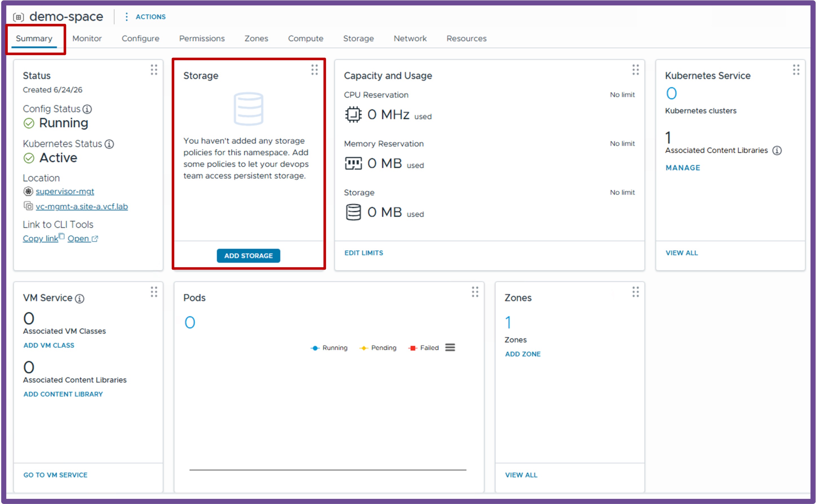Click the Capacity and Usage card drag handle

[x=636, y=70]
